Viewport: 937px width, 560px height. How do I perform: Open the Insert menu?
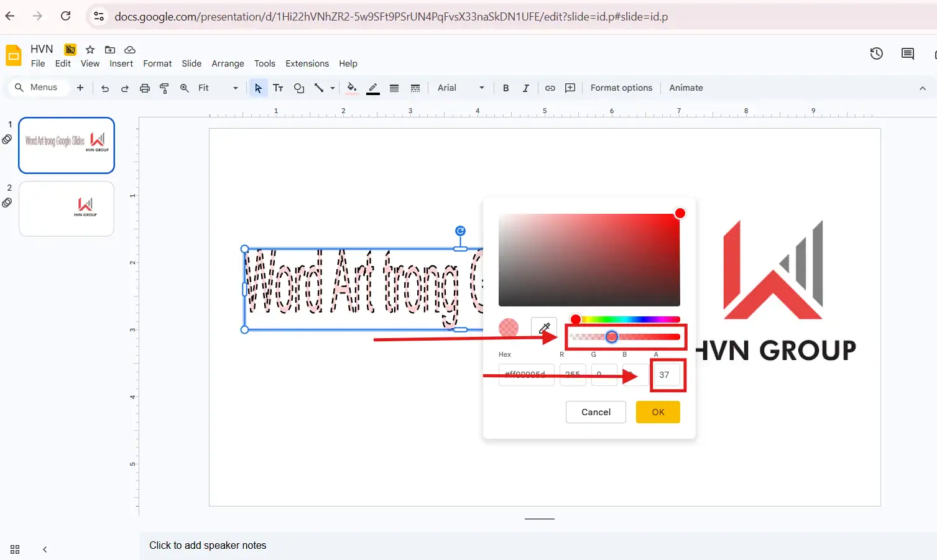pyautogui.click(x=121, y=63)
